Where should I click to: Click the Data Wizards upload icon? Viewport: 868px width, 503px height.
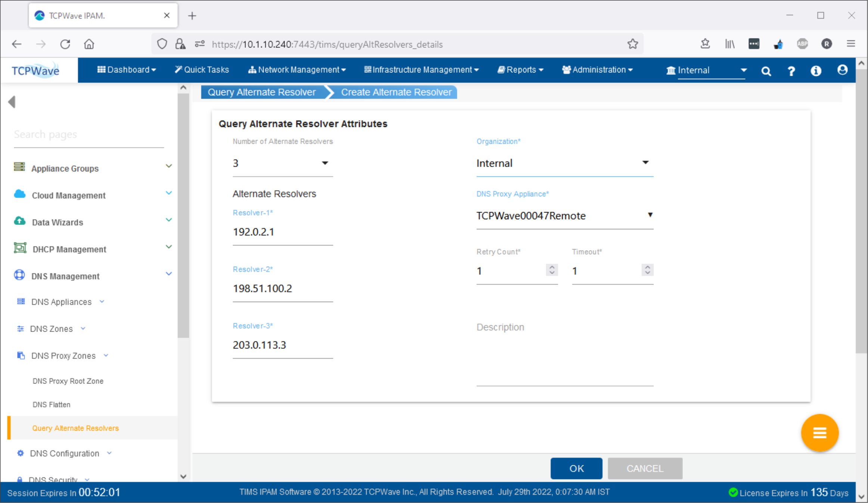click(x=20, y=221)
